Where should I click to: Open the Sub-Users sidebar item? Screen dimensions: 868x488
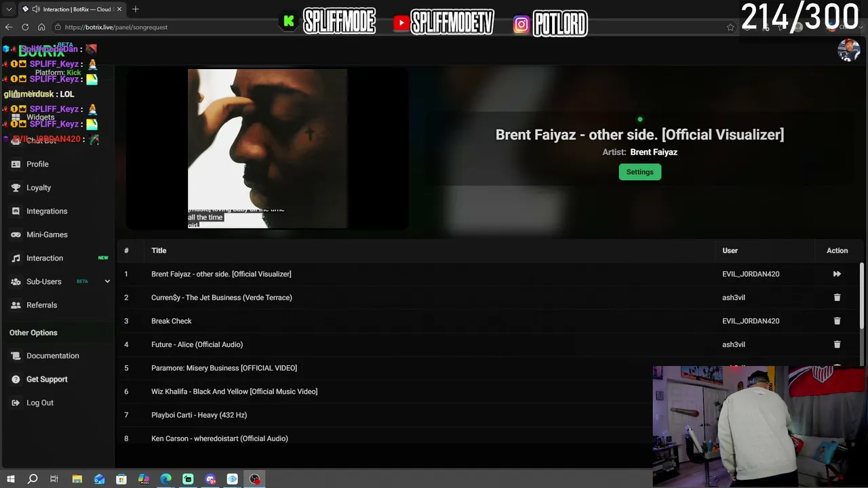(44, 281)
